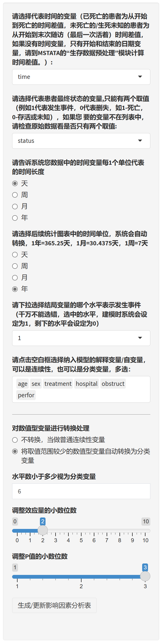Click the effect size decimal places slider handle
162x644 pixels.
click(43, 530)
